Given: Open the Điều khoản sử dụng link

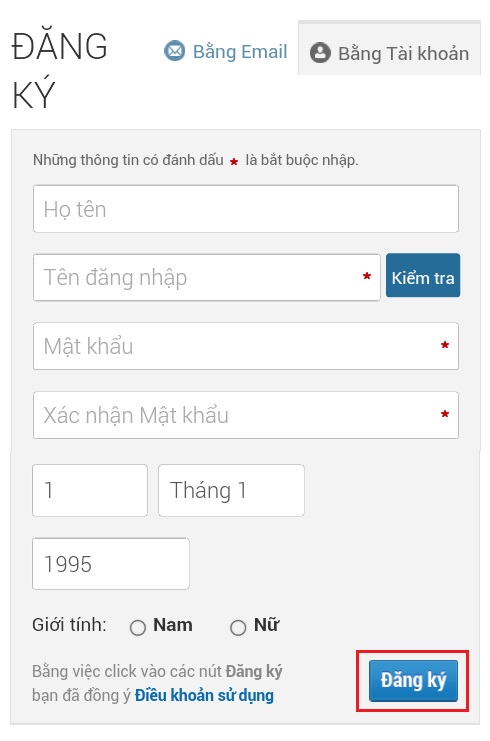Looking at the screenshot, I should [204, 695].
